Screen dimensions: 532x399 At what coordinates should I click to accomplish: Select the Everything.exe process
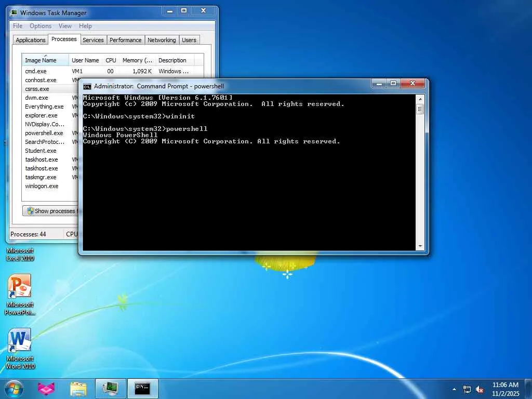[x=44, y=107]
